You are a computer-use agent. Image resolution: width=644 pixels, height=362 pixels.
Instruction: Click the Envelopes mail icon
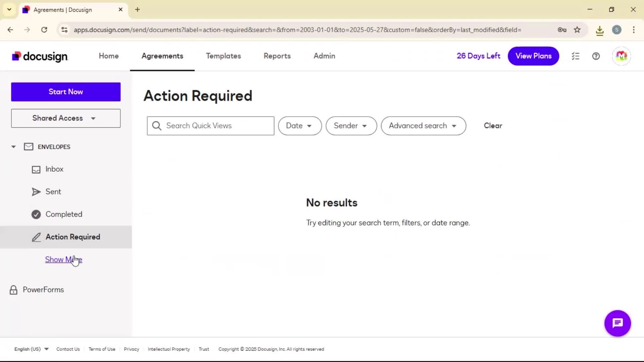pyautogui.click(x=29, y=147)
